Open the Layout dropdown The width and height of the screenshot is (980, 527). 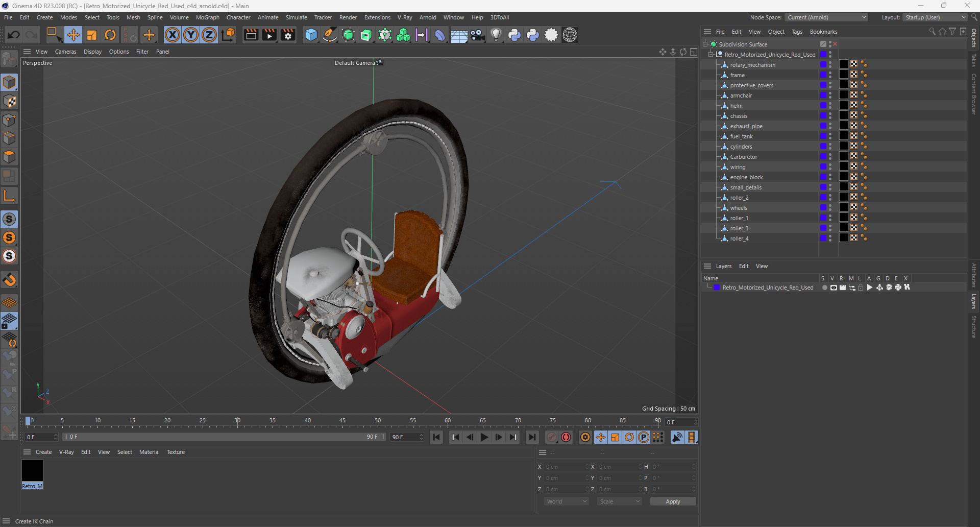(935, 17)
